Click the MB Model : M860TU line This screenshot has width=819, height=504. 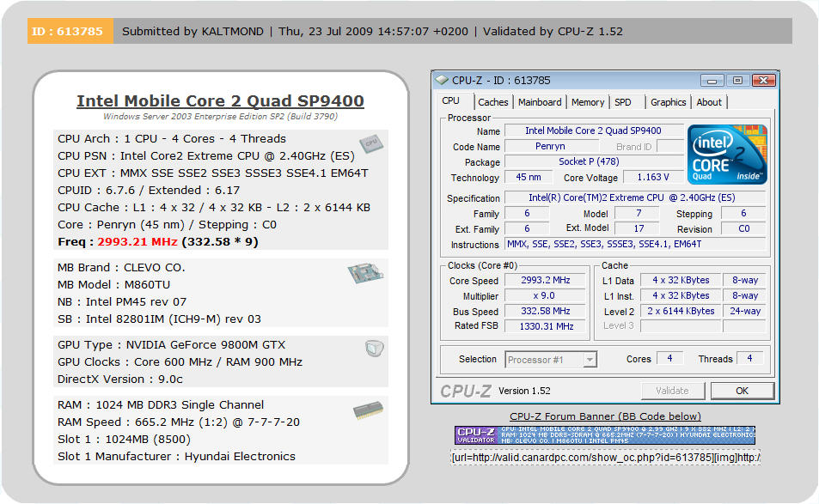pos(113,284)
